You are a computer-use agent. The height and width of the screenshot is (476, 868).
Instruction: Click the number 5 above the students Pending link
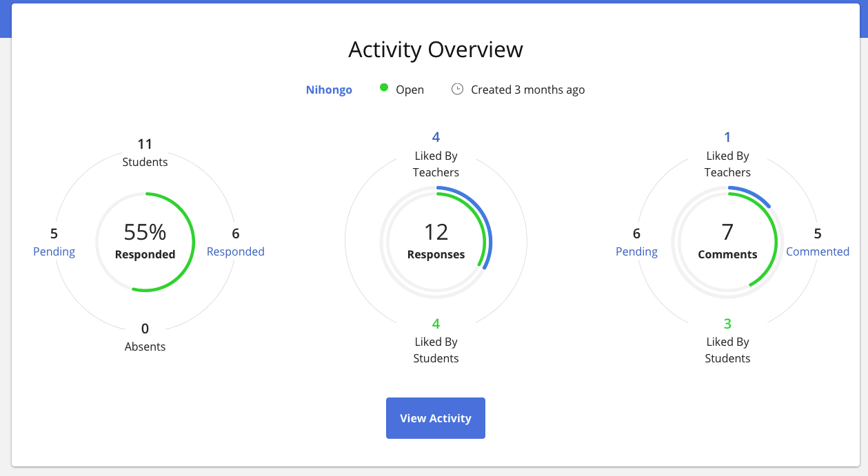[x=54, y=234]
